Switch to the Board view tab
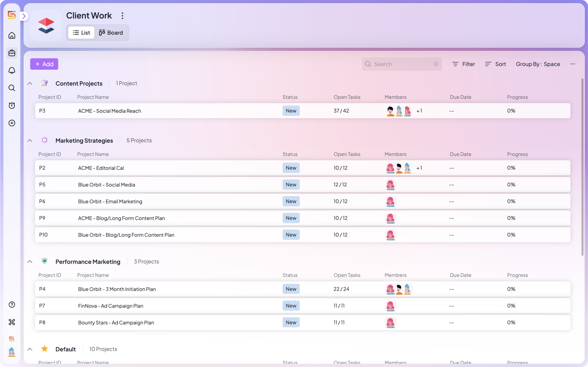588x367 pixels. click(x=111, y=32)
